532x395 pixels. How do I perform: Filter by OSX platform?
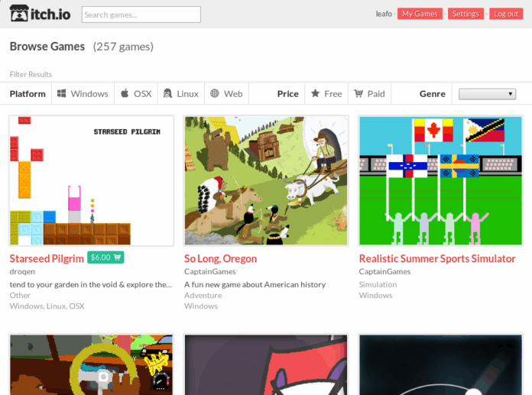[x=136, y=93]
